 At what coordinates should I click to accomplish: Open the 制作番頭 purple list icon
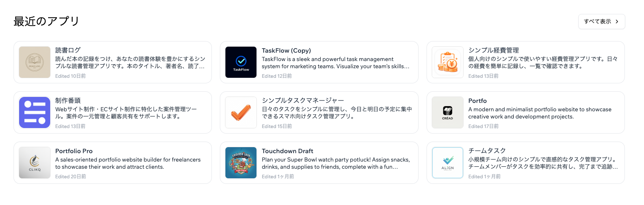(35, 112)
